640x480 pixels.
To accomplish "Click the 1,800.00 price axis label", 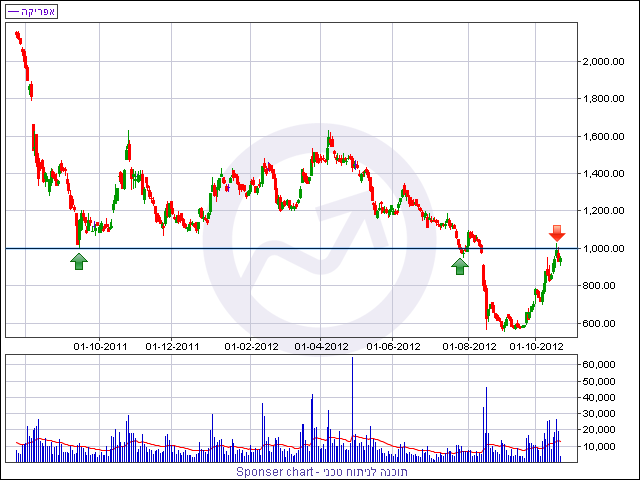I will 604,99.
